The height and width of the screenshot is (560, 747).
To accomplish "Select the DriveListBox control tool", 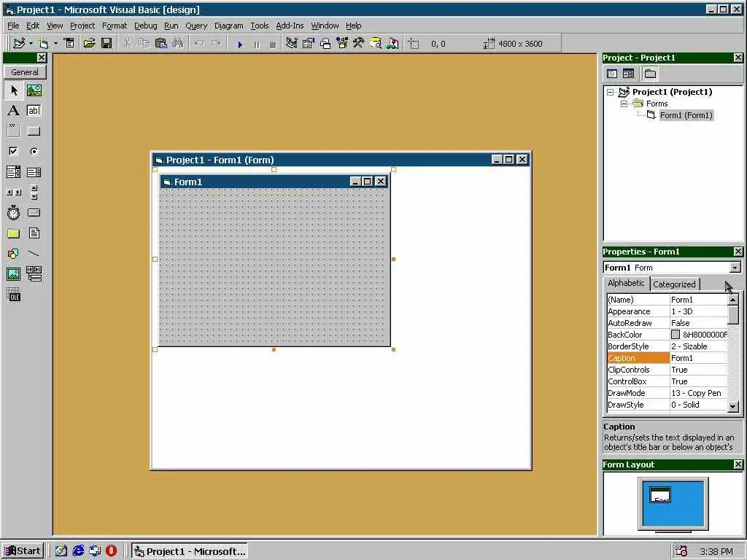I will (34, 213).
